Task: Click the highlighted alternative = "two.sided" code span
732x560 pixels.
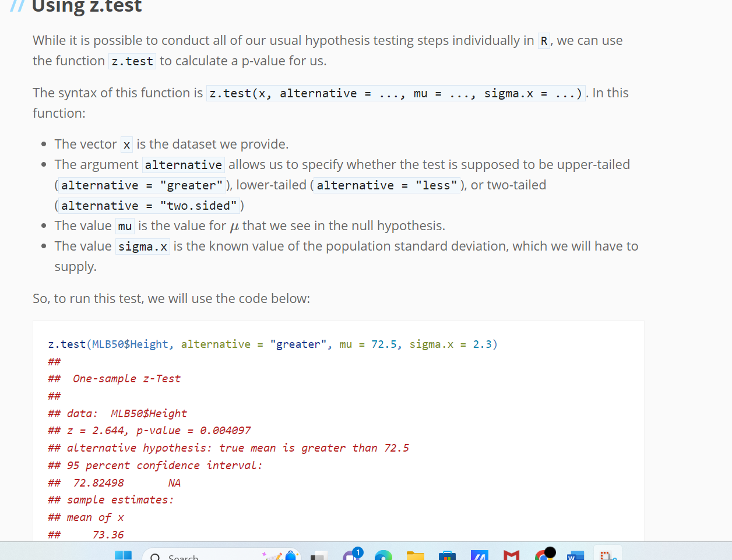Action: (x=147, y=205)
